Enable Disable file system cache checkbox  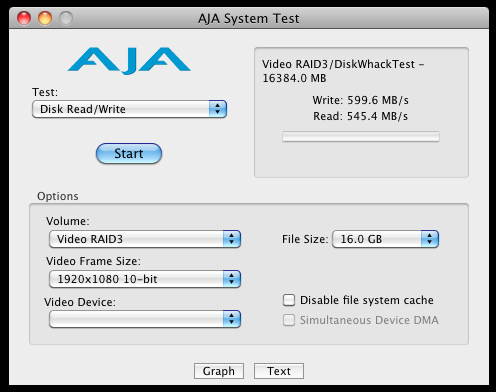(289, 300)
